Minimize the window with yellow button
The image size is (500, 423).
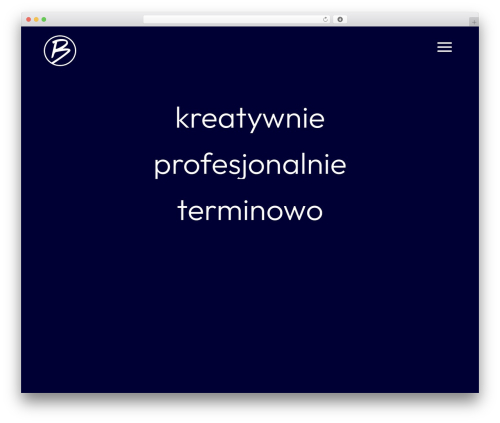(36, 20)
